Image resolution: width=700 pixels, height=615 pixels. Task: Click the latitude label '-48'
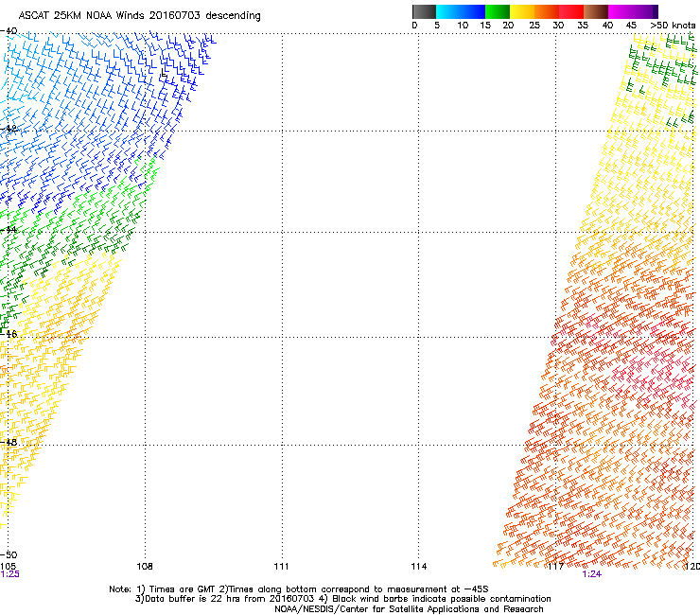pos(9,442)
